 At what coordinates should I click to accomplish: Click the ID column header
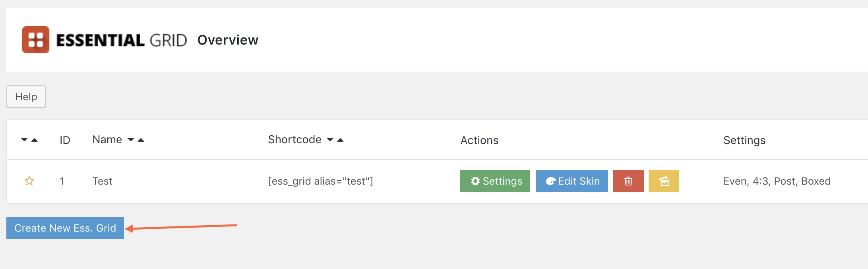pos(65,140)
